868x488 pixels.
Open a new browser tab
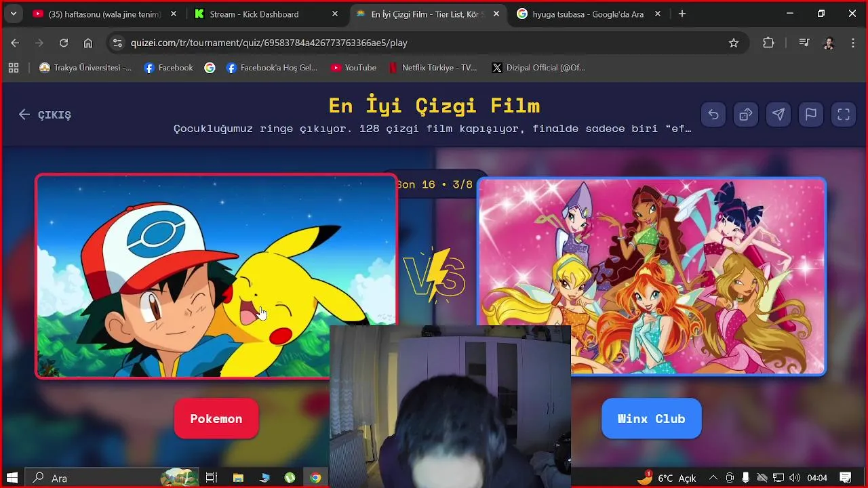[x=682, y=14]
